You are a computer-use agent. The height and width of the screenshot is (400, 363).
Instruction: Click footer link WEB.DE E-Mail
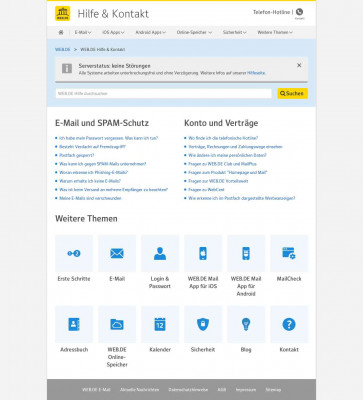(x=96, y=389)
